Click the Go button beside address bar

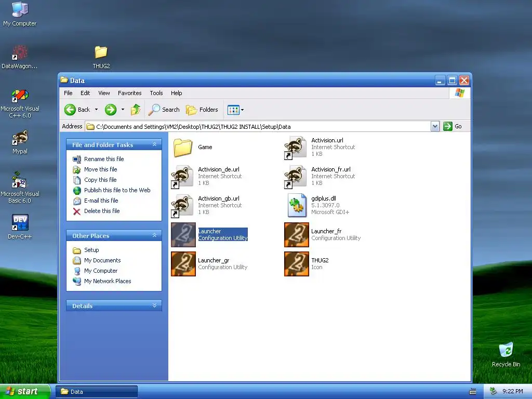coord(453,127)
